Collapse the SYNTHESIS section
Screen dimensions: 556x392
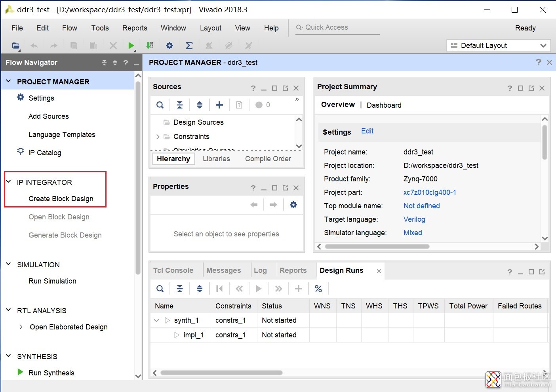point(8,356)
